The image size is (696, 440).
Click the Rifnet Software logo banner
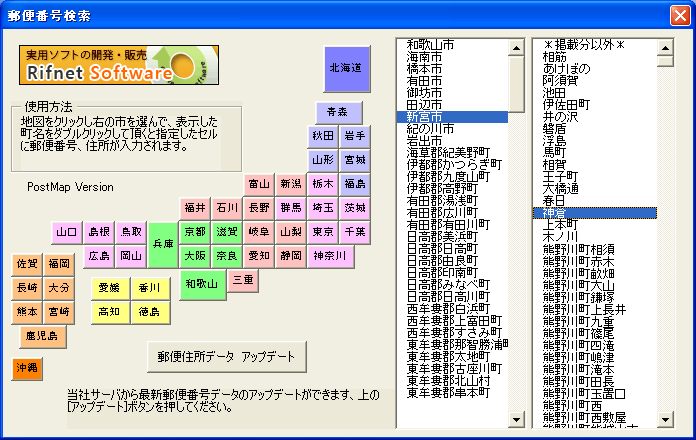95,66
